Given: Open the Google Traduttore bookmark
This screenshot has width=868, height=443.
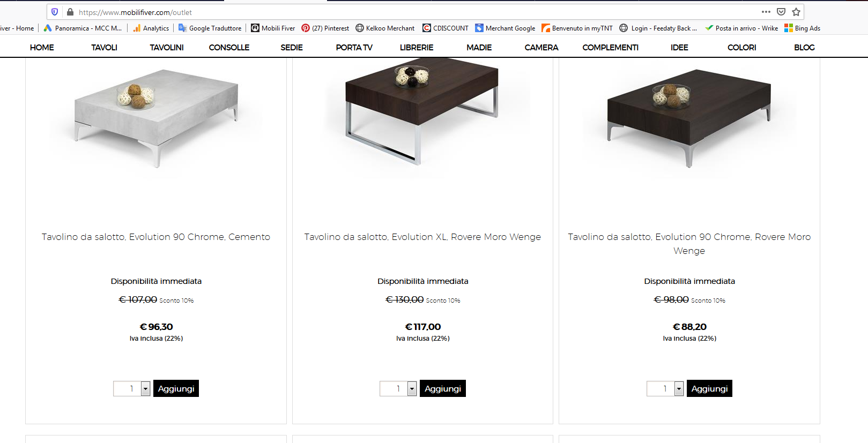Looking at the screenshot, I should [210, 28].
